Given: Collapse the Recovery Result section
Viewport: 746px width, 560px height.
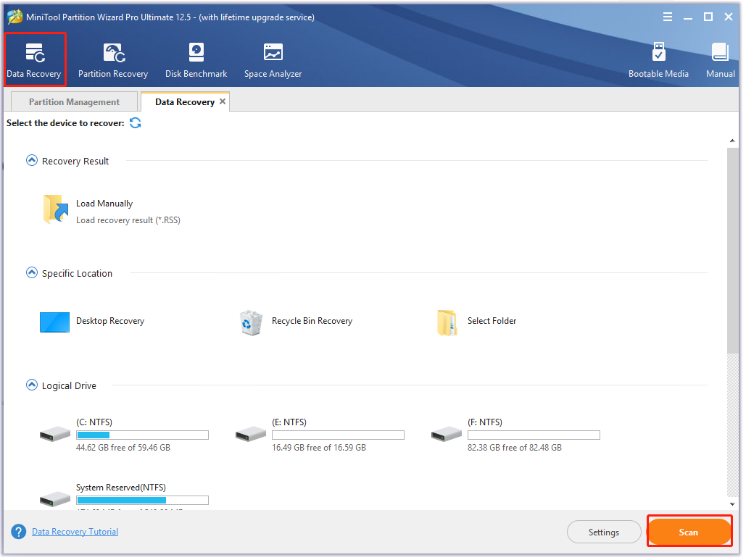Looking at the screenshot, I should [x=31, y=160].
